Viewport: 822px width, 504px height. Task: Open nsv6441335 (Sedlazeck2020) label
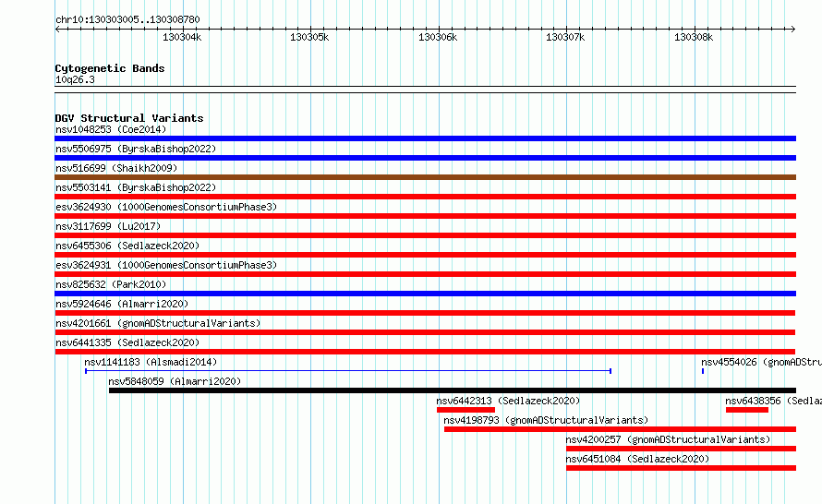127,342
